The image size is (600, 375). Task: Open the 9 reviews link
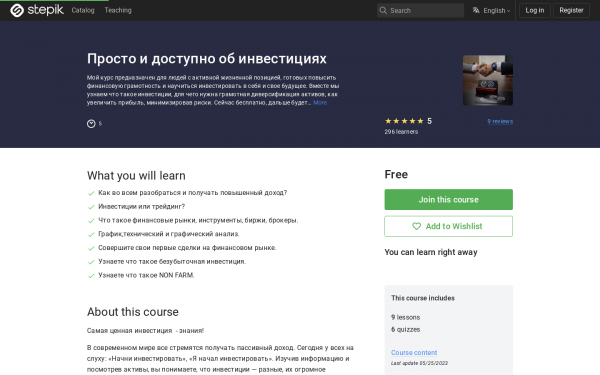(500, 121)
